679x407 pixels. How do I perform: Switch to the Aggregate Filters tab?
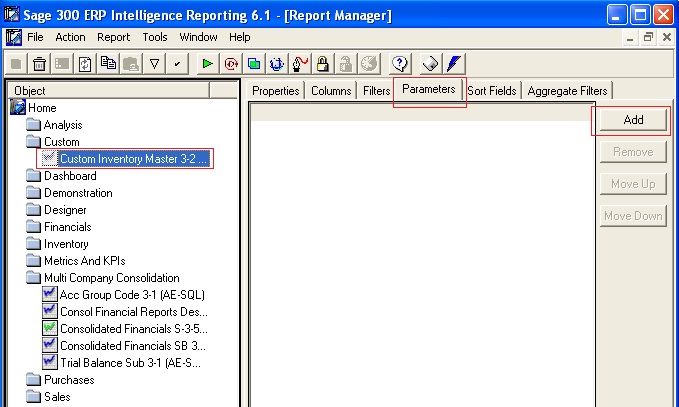[x=567, y=91]
